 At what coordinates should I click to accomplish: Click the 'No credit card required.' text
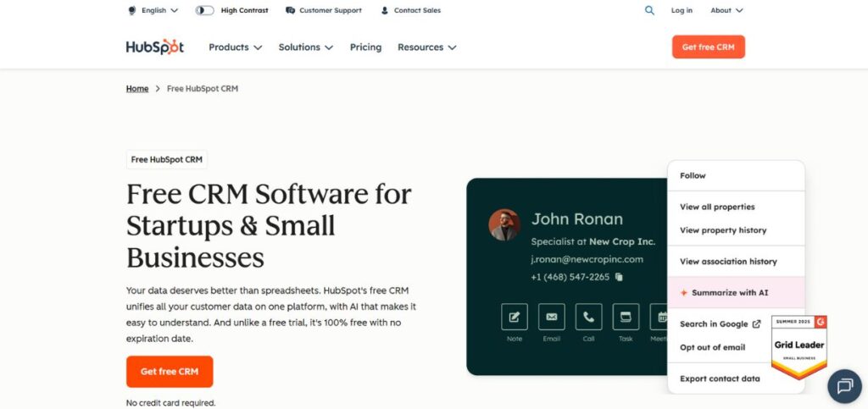pos(170,403)
